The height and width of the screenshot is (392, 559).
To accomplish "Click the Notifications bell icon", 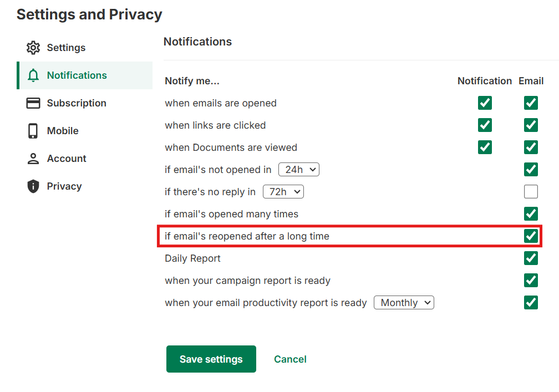I will point(33,75).
